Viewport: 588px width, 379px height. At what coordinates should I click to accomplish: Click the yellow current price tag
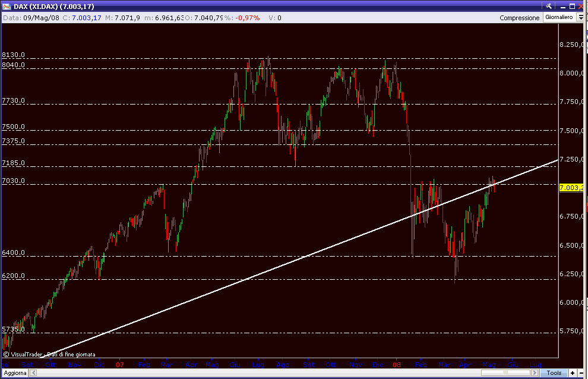pyautogui.click(x=571, y=188)
